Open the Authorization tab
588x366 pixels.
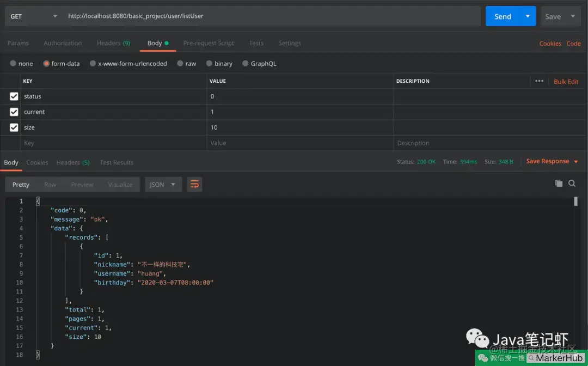(x=63, y=43)
